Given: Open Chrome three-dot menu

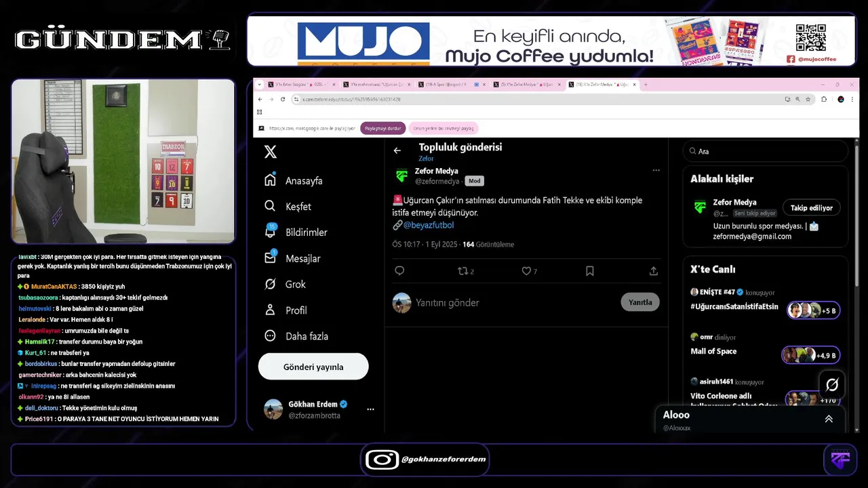Looking at the screenshot, I should 852,99.
